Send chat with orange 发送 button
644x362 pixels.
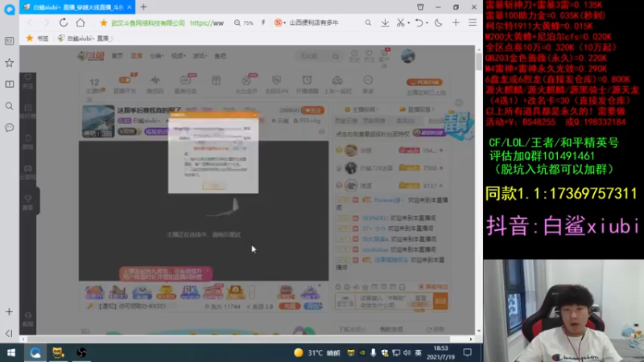440,301
